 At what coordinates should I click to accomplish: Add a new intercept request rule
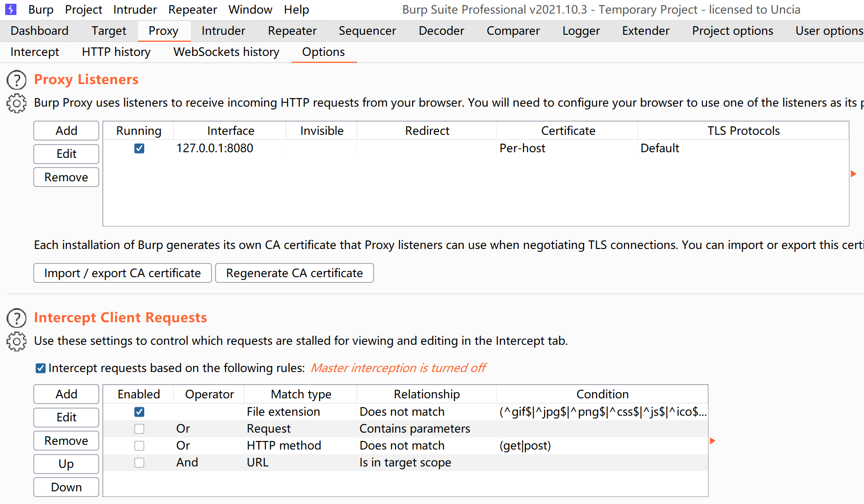[66, 394]
